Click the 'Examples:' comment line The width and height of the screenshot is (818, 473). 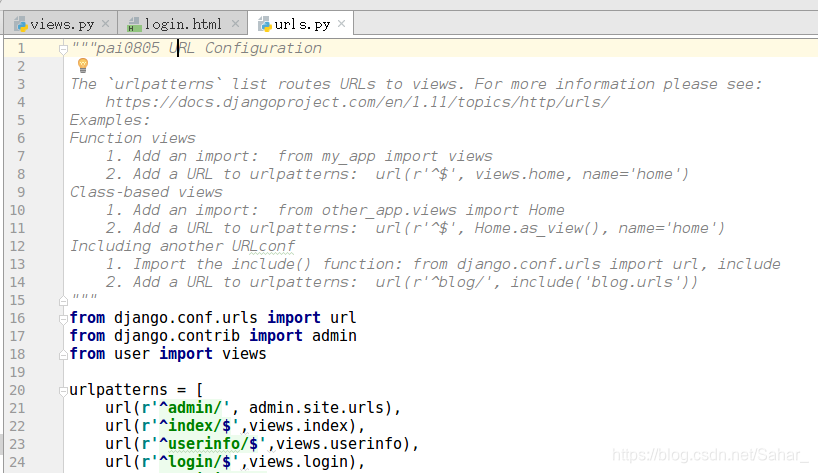coord(110,120)
